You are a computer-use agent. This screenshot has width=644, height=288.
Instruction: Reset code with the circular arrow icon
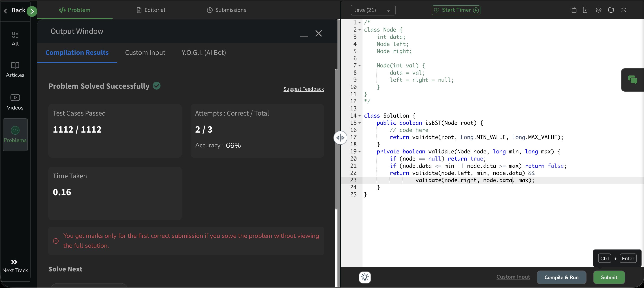[x=611, y=10]
